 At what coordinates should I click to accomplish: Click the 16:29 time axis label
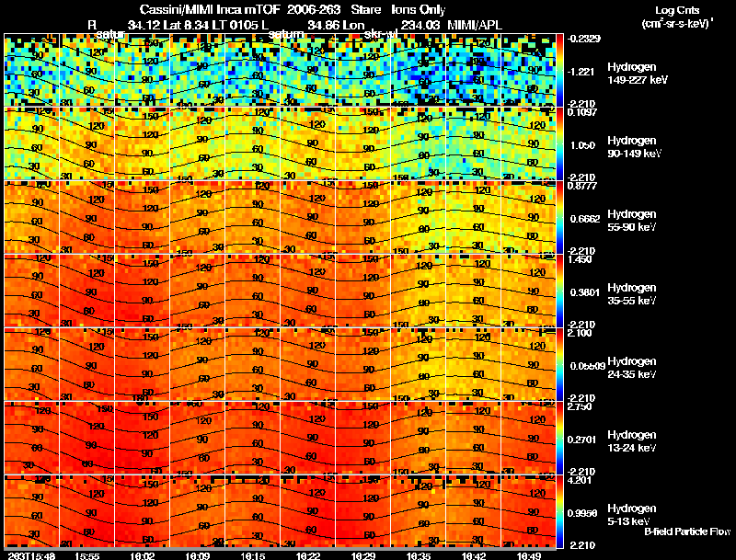point(362,555)
